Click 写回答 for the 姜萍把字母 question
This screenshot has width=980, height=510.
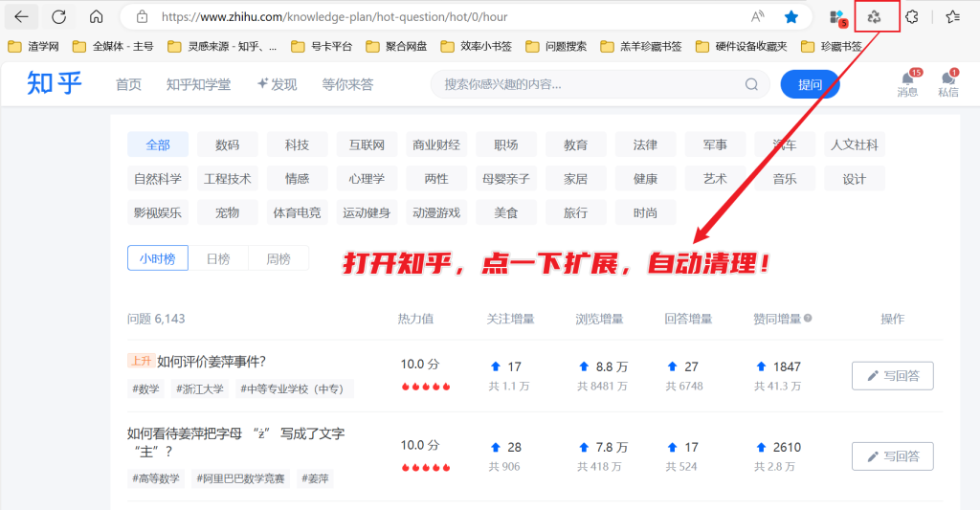pyautogui.click(x=893, y=456)
